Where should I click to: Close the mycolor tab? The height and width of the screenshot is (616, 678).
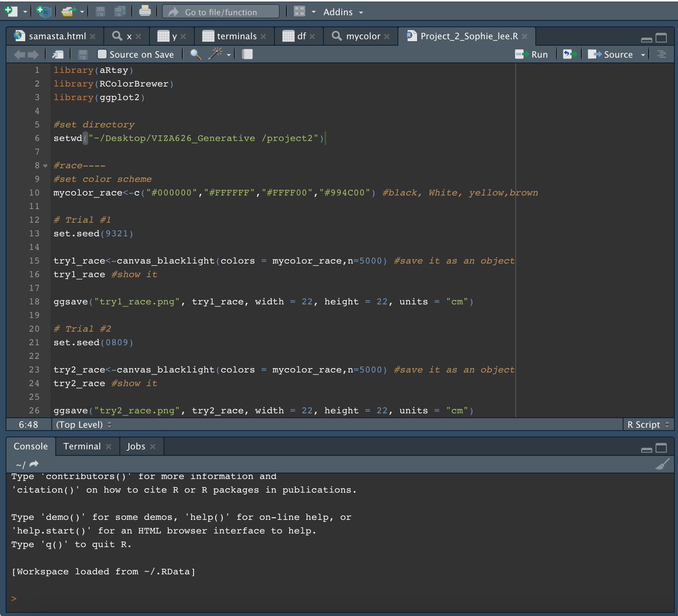387,36
